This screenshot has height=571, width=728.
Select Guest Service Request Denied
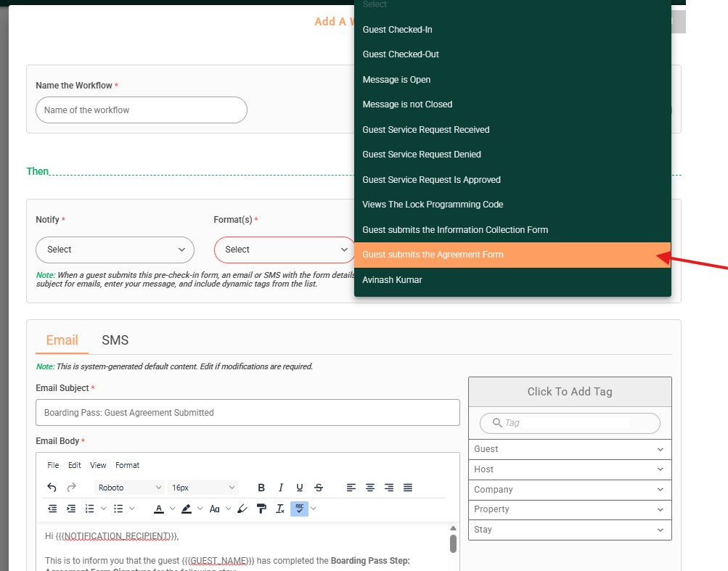[512, 155]
